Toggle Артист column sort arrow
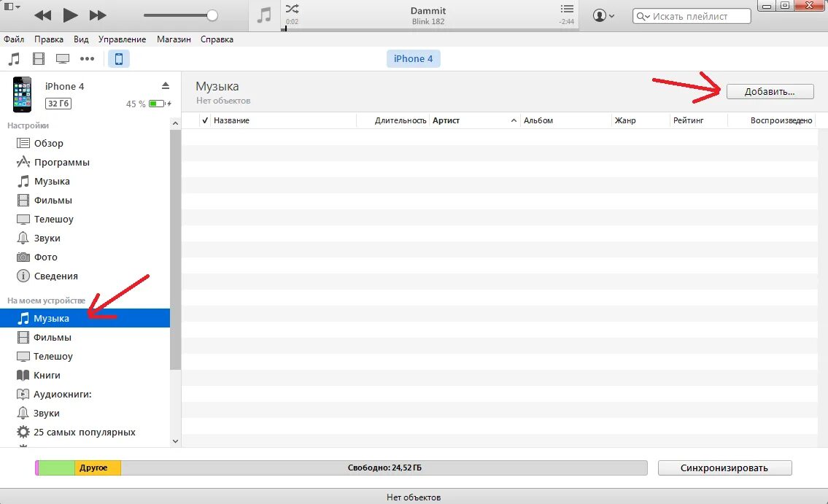 point(514,120)
